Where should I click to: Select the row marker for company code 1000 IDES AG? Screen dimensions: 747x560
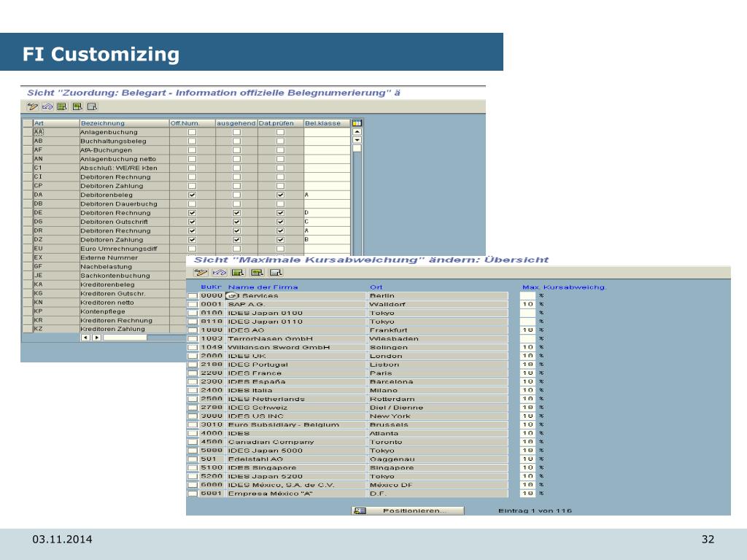tap(192, 330)
